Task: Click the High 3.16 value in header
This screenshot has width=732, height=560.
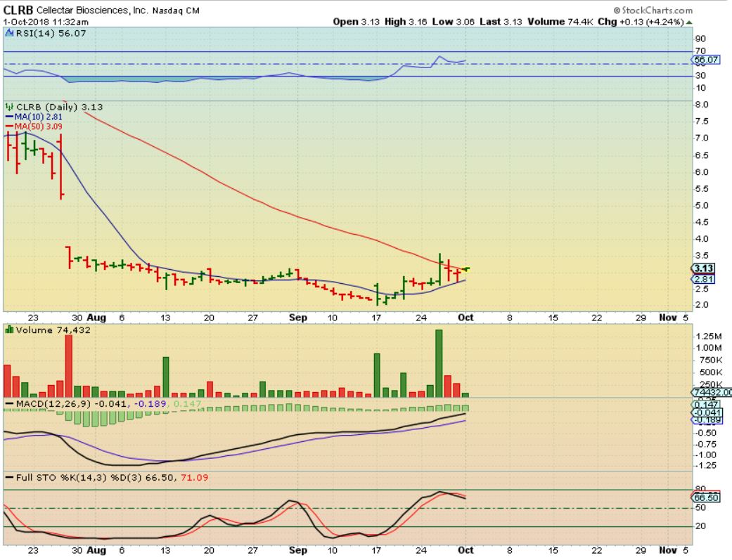Action: pos(406,22)
